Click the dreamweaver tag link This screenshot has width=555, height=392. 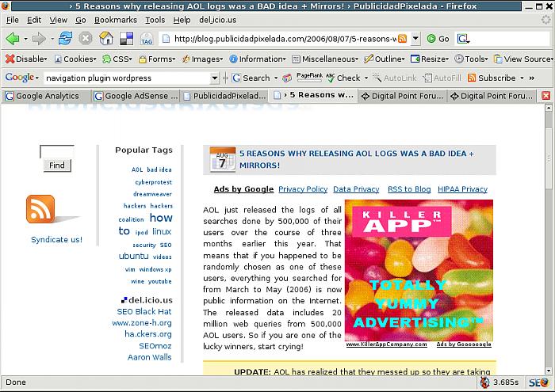pos(152,194)
